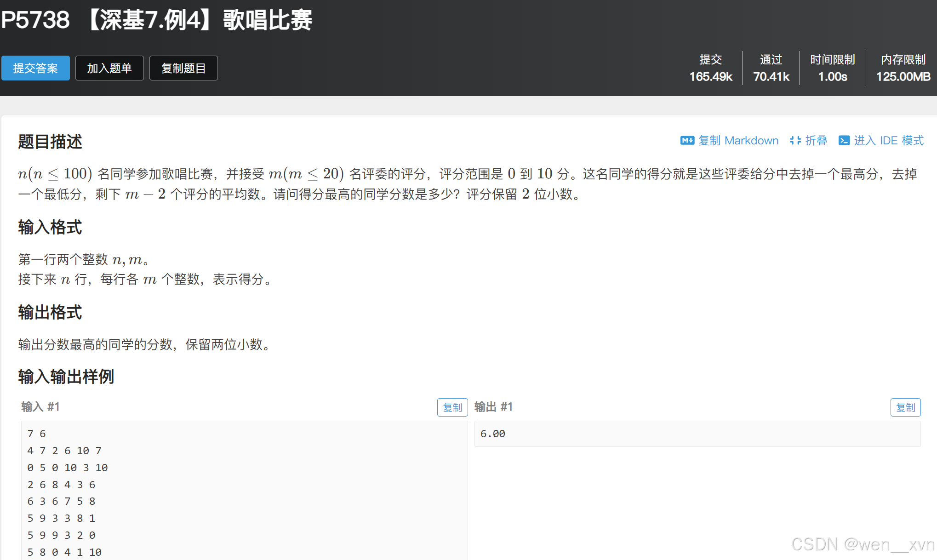Open 进入 IDE 模式 link
This screenshot has width=937, height=560.
pyautogui.click(x=888, y=141)
